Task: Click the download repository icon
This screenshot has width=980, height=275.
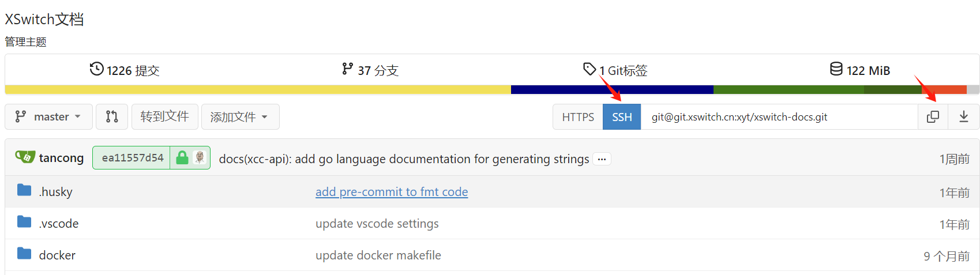Action: (963, 117)
